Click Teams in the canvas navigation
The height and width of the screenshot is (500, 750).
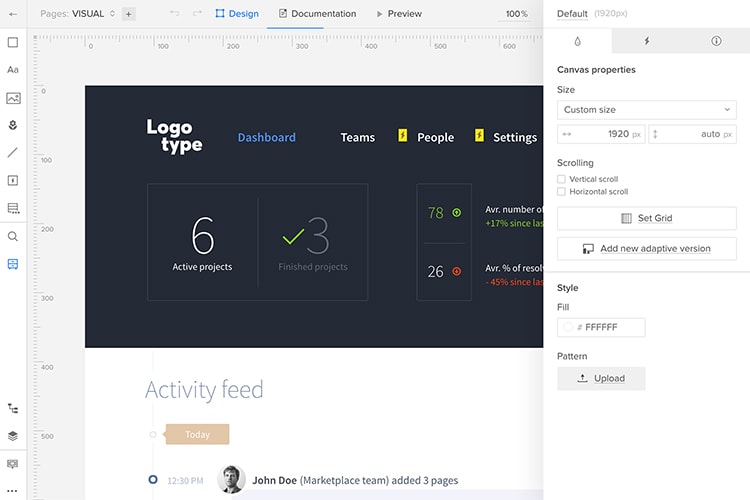[x=358, y=137]
